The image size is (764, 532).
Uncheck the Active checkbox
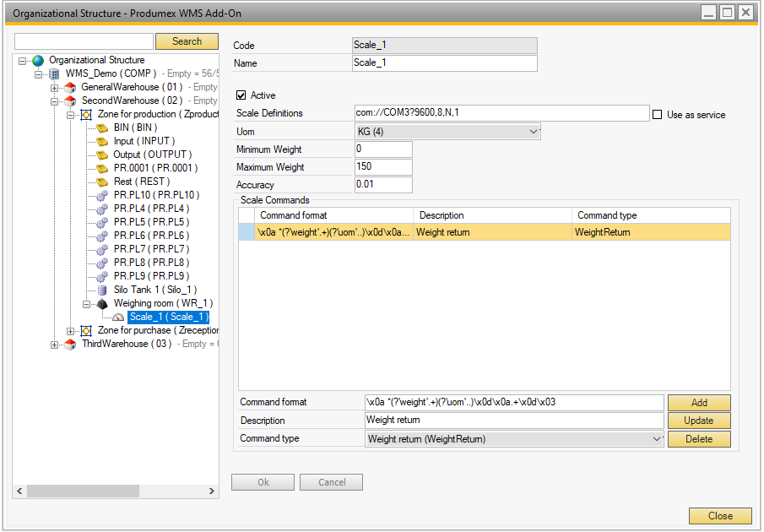(x=241, y=95)
